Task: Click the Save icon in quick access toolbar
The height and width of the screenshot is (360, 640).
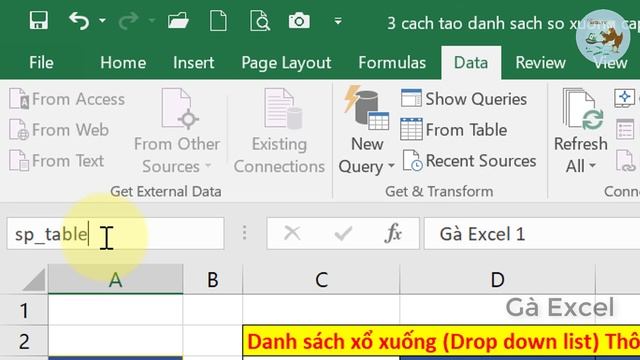Action: click(39, 20)
